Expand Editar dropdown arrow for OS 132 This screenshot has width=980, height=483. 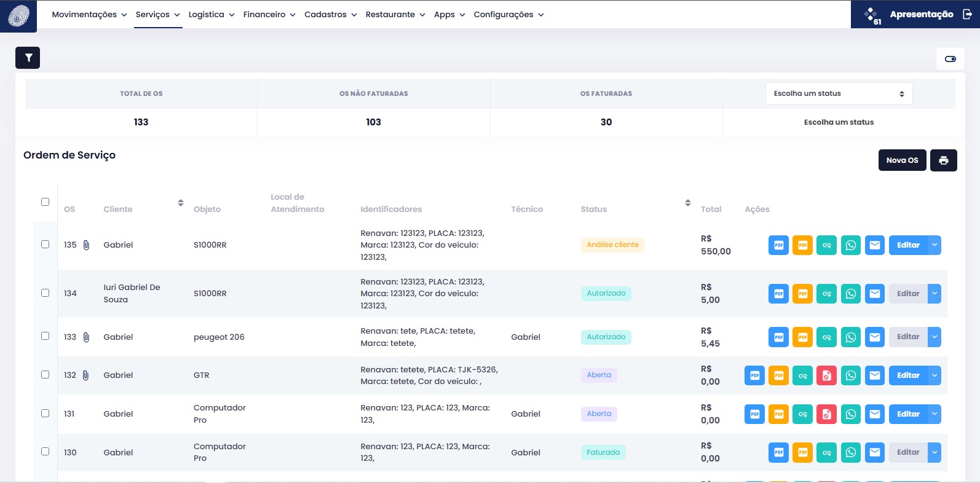[x=935, y=375]
